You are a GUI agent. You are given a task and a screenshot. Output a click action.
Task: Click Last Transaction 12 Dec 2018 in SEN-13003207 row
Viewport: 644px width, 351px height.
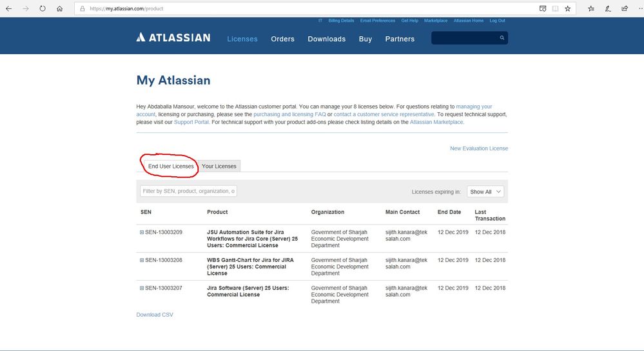pyautogui.click(x=490, y=288)
